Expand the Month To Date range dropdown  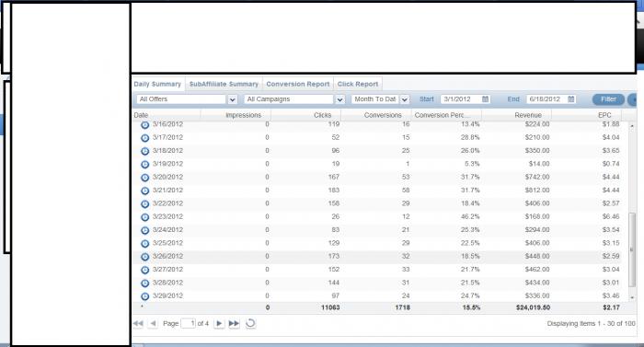pyautogui.click(x=404, y=99)
